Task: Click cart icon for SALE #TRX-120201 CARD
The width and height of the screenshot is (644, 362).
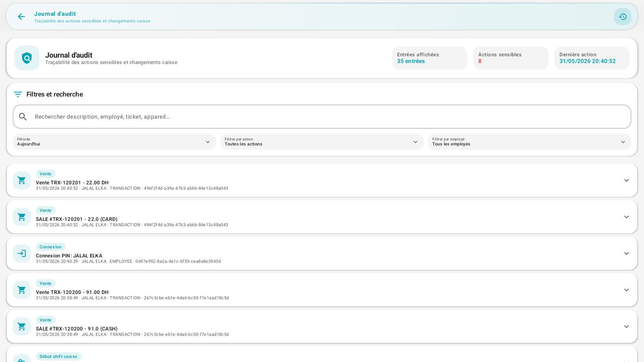Action: tap(22, 217)
